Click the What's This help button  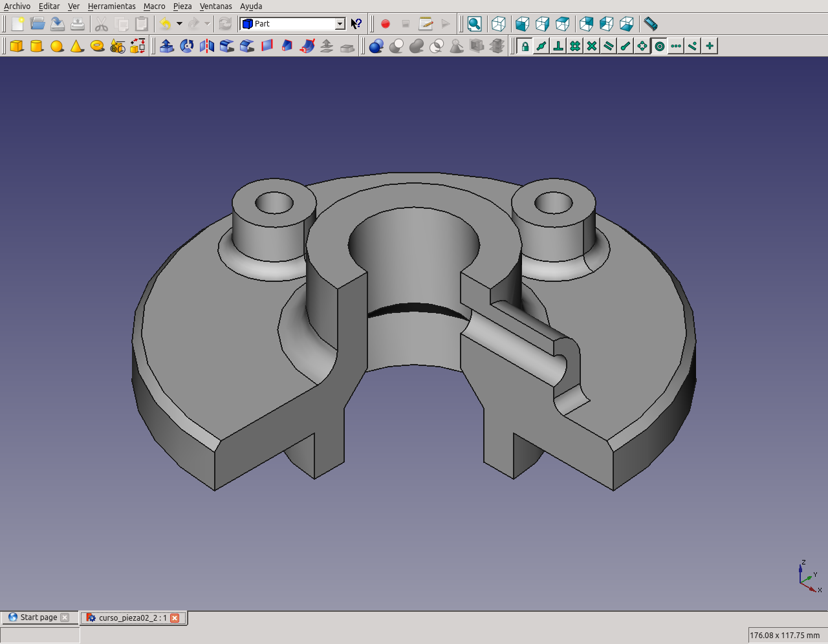[356, 24]
